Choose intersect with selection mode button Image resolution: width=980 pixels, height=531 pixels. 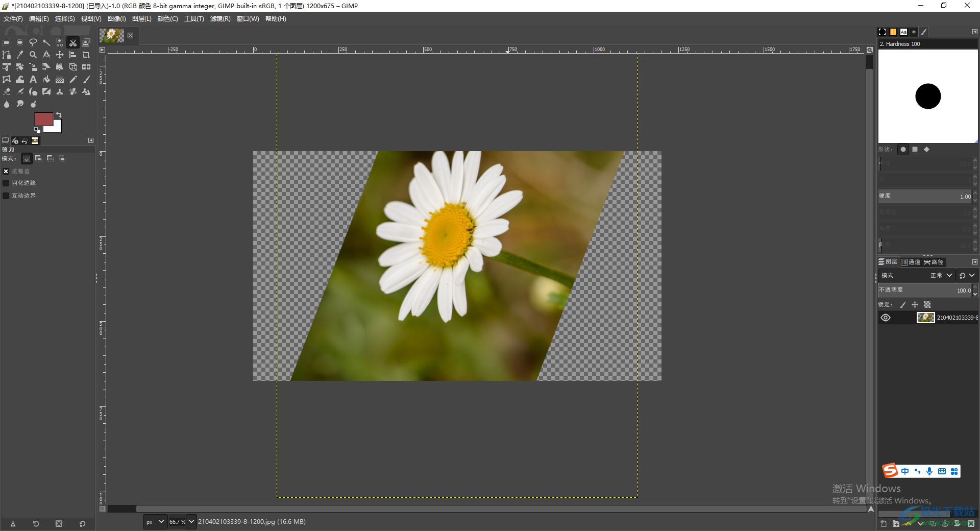pyautogui.click(x=62, y=159)
